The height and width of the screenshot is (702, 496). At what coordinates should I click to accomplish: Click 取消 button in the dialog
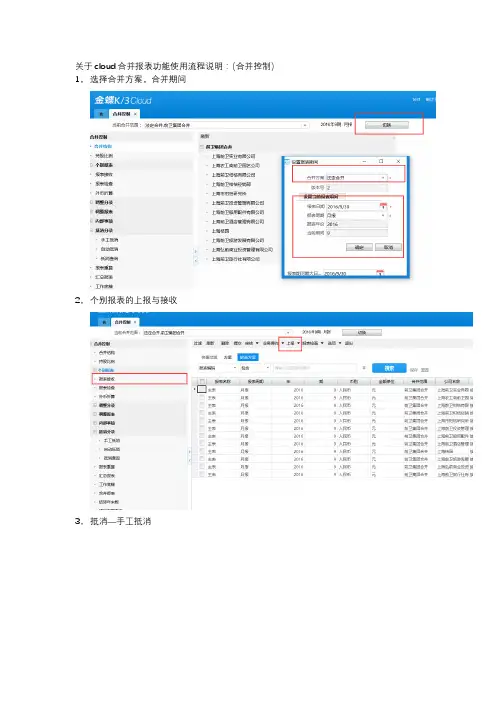click(x=388, y=247)
